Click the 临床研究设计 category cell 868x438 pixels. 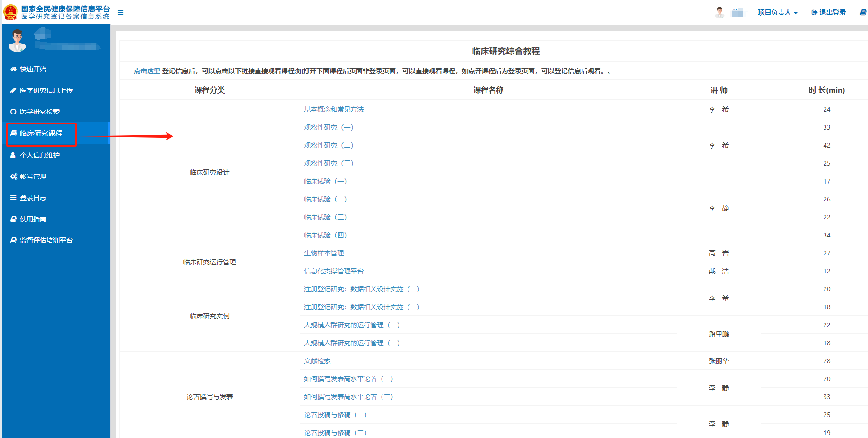coord(209,172)
